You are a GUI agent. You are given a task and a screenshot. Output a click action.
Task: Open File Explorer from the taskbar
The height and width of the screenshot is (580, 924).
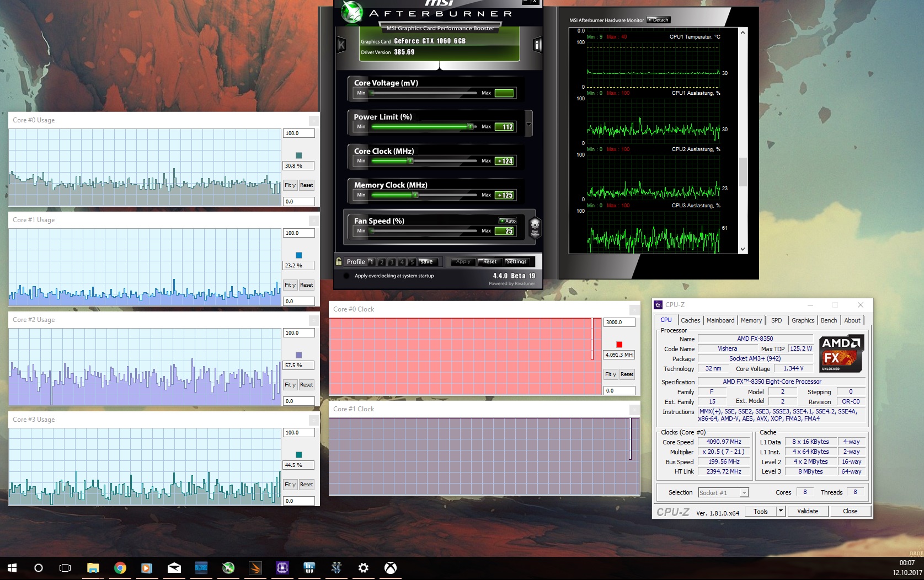[93, 568]
